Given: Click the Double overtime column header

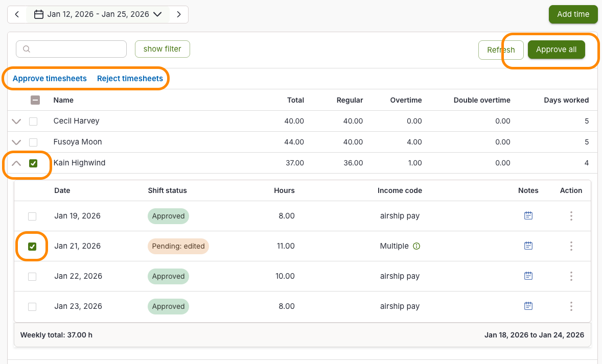Looking at the screenshot, I should point(482,100).
